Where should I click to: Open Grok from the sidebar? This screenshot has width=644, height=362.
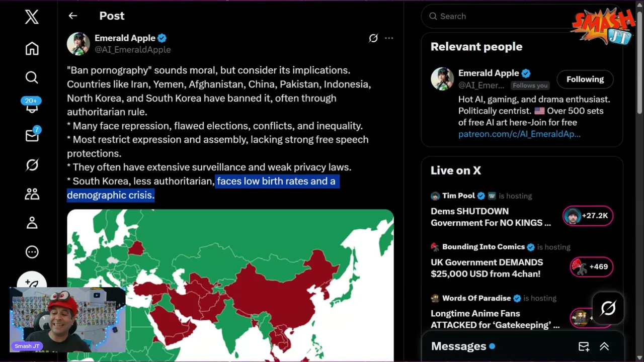[x=32, y=165]
